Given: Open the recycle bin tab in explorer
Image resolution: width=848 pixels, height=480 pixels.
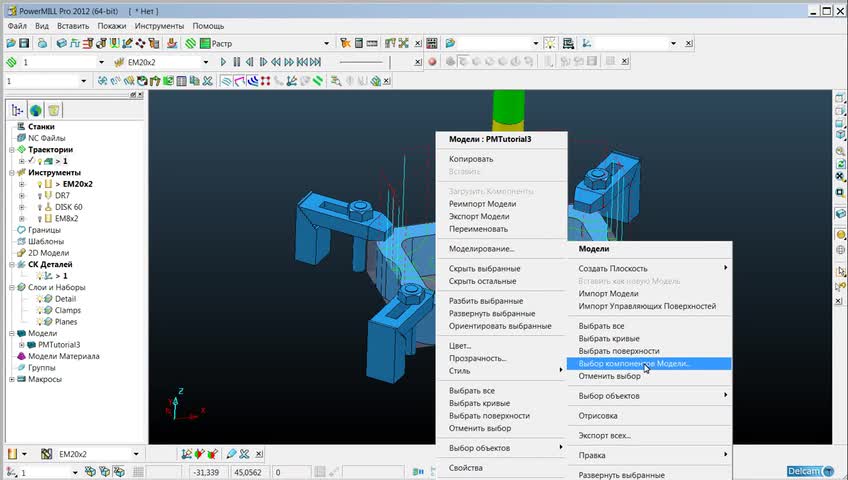Looking at the screenshot, I should click(x=53, y=110).
